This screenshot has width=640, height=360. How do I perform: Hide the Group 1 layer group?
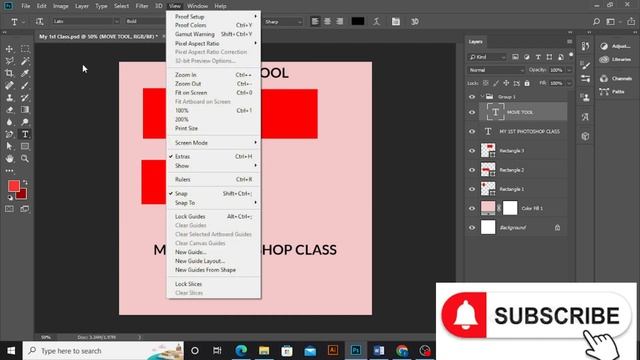[x=472, y=97]
